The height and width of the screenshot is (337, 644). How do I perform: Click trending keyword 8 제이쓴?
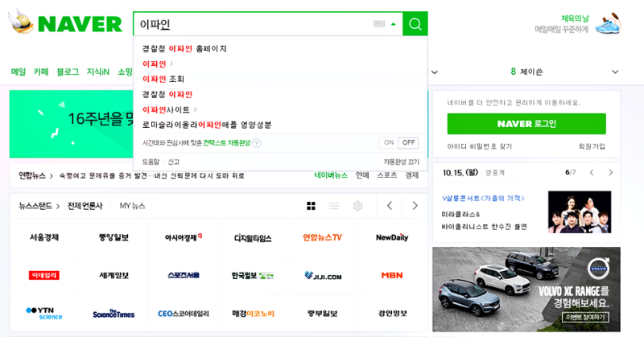pyautogui.click(x=526, y=72)
